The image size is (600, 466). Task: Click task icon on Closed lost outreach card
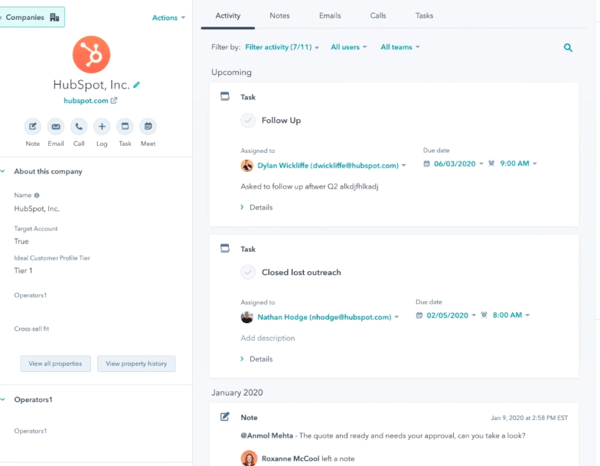coord(225,248)
